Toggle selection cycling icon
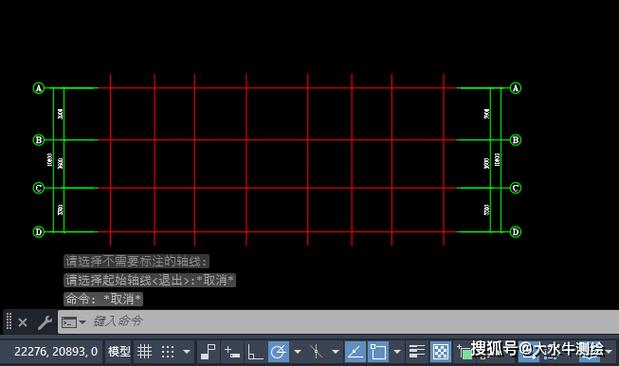This screenshot has width=619, height=366. pyautogui.click(x=465, y=351)
